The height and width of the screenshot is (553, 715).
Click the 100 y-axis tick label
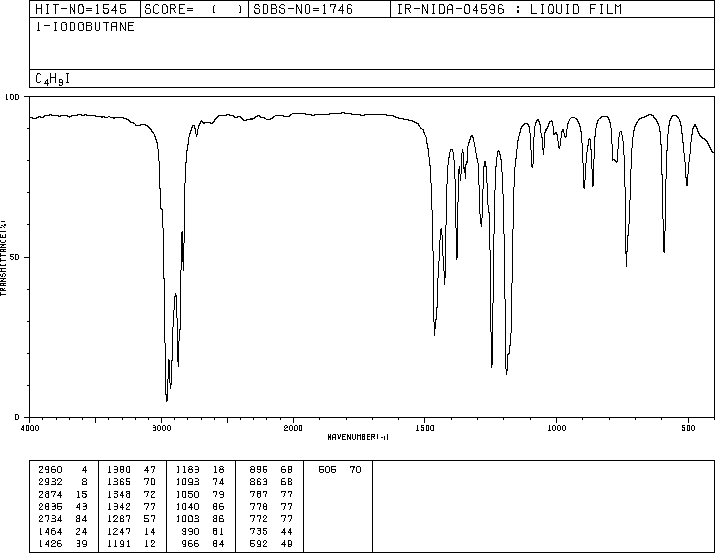point(12,97)
